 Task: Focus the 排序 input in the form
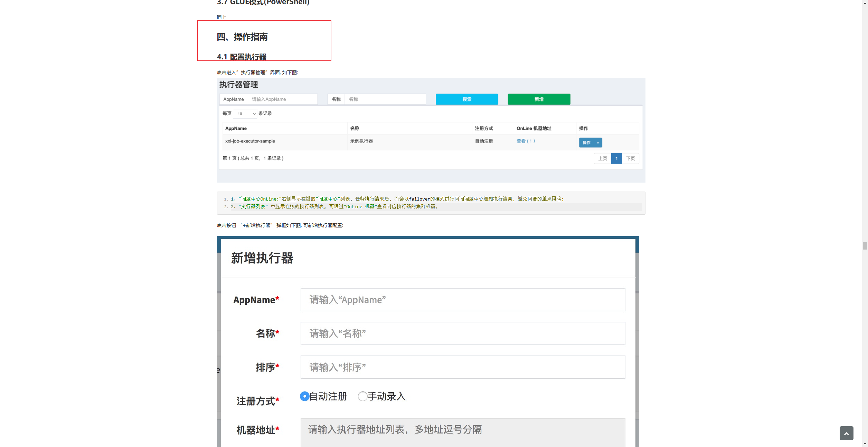click(462, 367)
